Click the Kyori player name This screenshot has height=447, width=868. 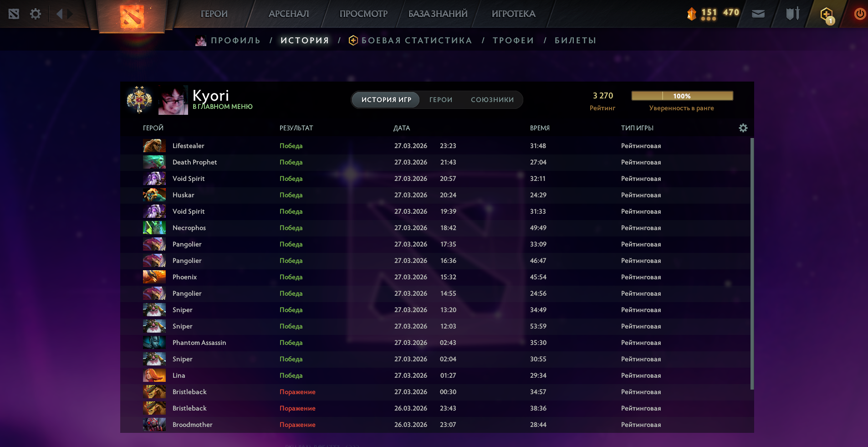[x=211, y=95]
